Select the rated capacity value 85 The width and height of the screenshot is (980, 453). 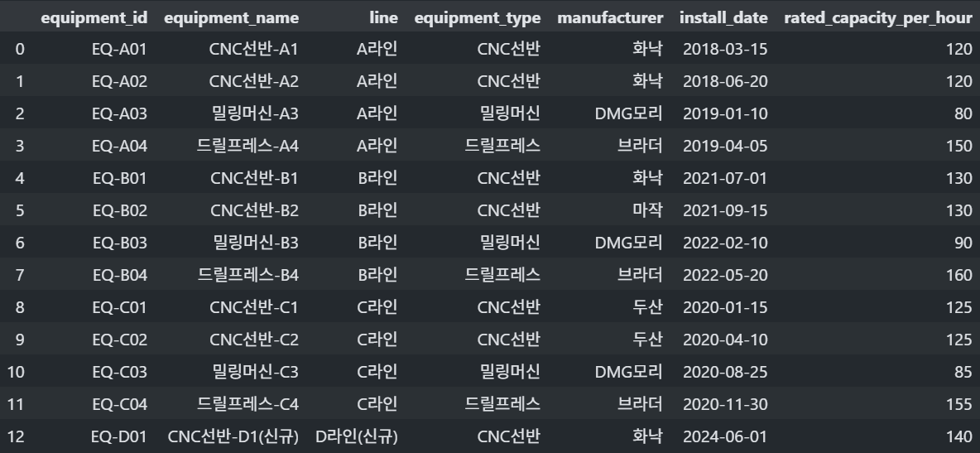click(x=963, y=371)
